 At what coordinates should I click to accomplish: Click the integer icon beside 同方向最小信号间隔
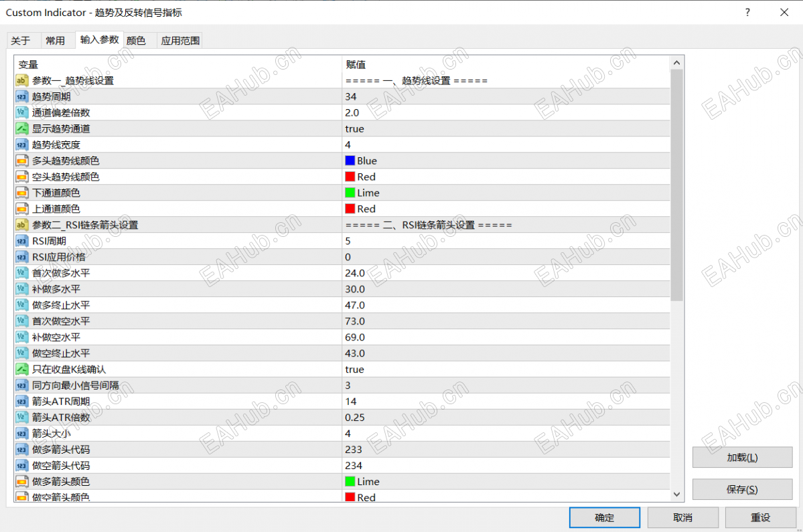coord(21,385)
